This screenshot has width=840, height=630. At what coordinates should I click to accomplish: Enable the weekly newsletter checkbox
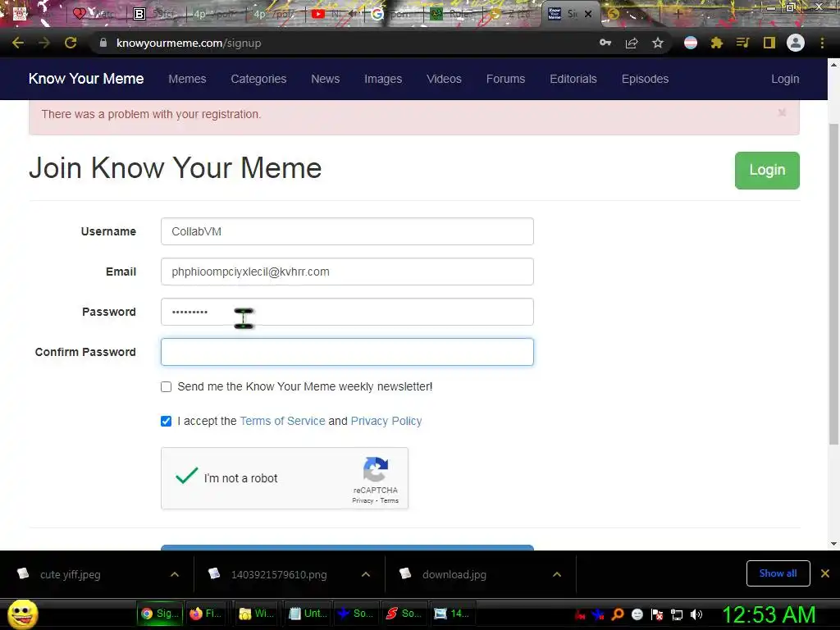tap(166, 387)
